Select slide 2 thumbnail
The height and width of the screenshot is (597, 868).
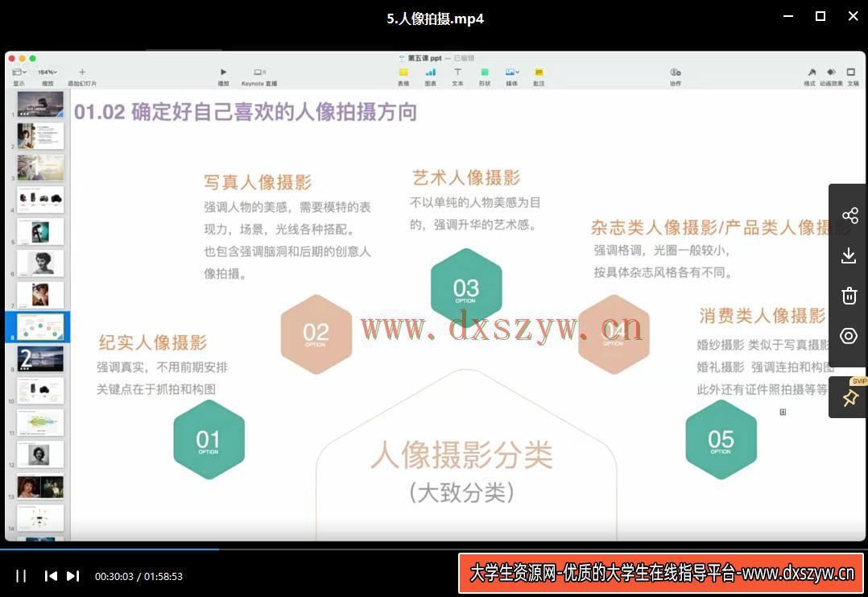click(40, 135)
